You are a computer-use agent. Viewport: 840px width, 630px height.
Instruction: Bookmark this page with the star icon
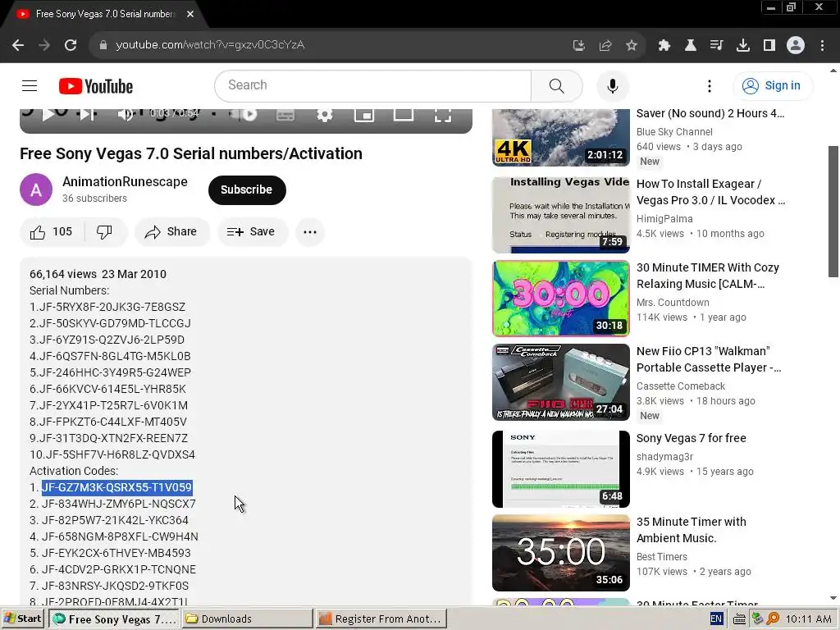coord(632,45)
